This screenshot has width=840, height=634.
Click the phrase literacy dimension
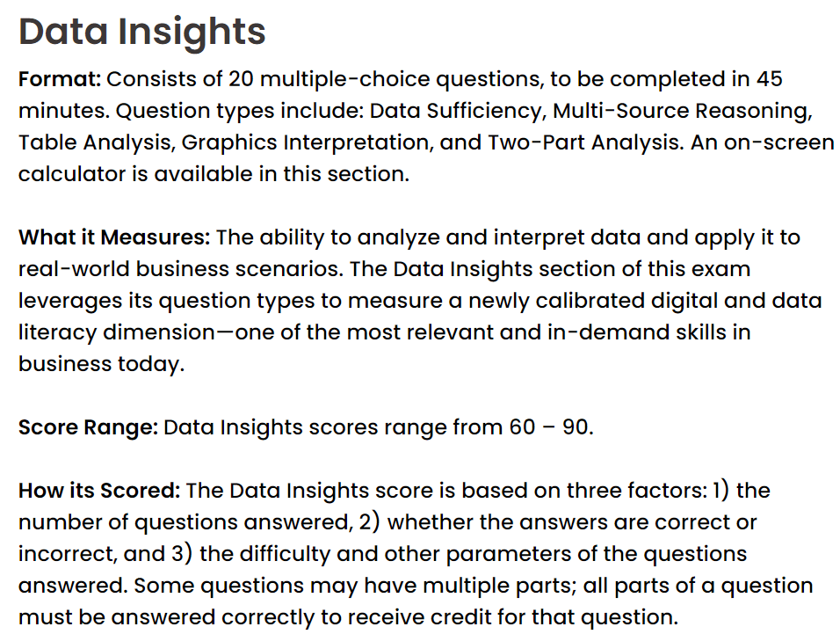pos(116,332)
